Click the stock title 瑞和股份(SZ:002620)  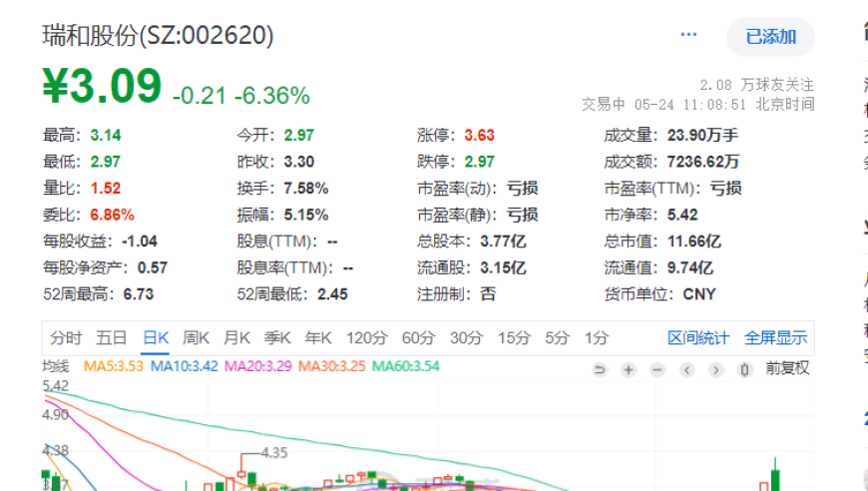click(158, 35)
